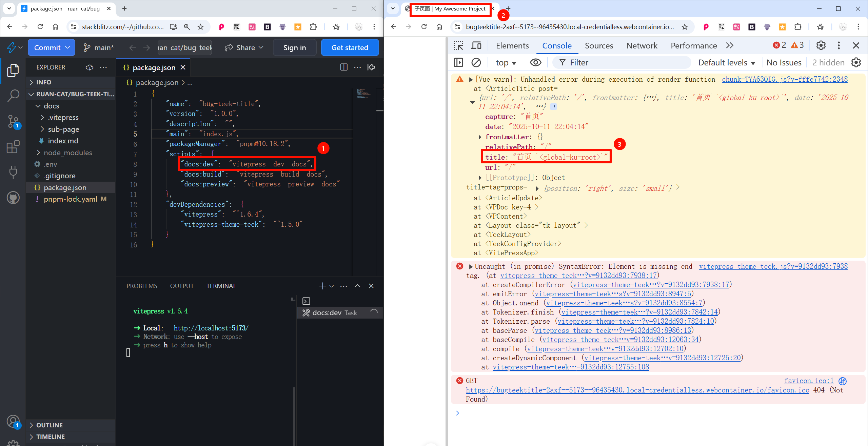Switch to the Network tab in DevTools
This screenshot has height=446, width=868.
click(642, 46)
